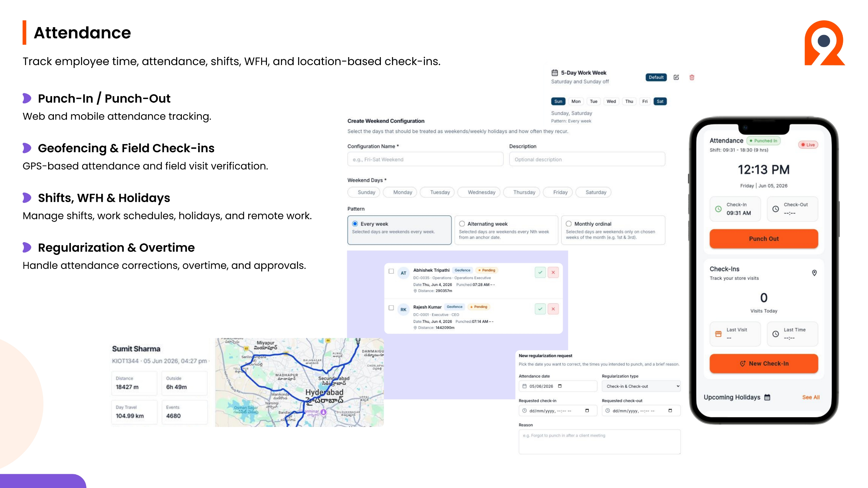Click the clock icon beside Check-In 09:31 AM
The width and height of the screenshot is (868, 488).
coord(718,209)
